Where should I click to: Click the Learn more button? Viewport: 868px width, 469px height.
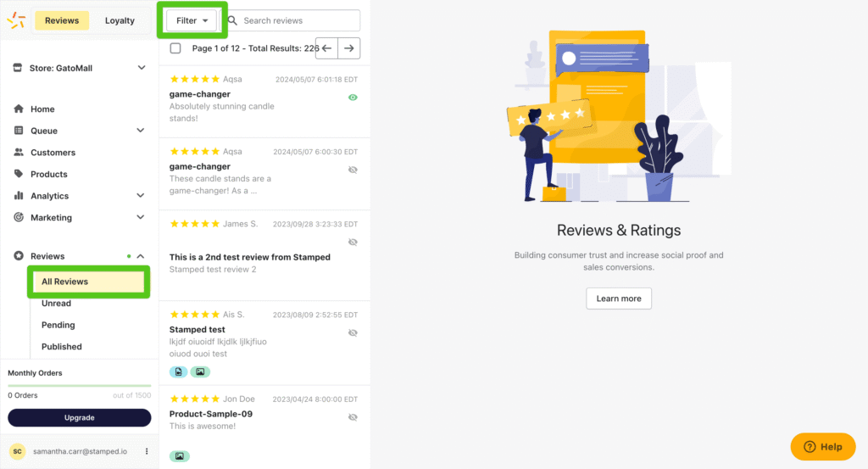click(619, 299)
